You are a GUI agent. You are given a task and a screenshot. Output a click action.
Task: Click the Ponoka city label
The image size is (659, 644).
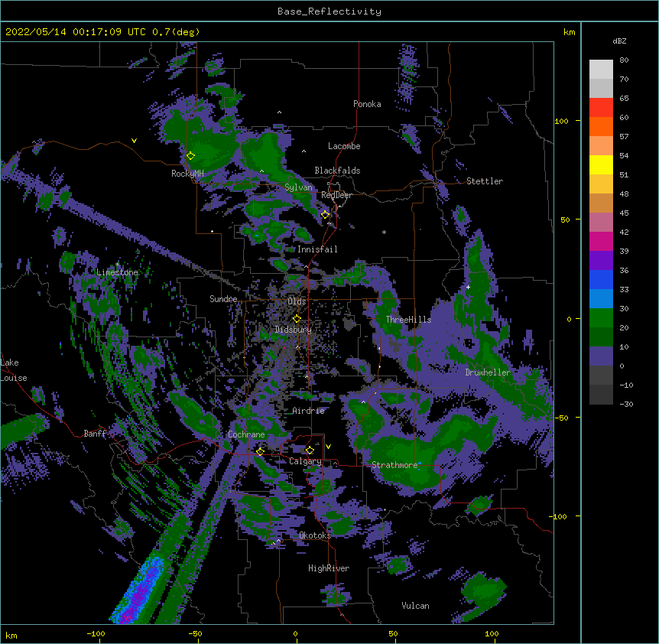coord(367,104)
